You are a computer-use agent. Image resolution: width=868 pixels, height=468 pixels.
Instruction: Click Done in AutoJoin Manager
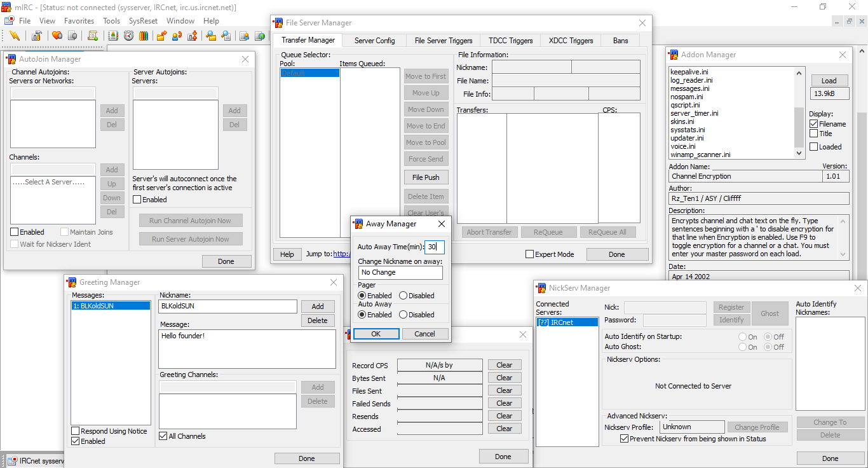pyautogui.click(x=226, y=261)
